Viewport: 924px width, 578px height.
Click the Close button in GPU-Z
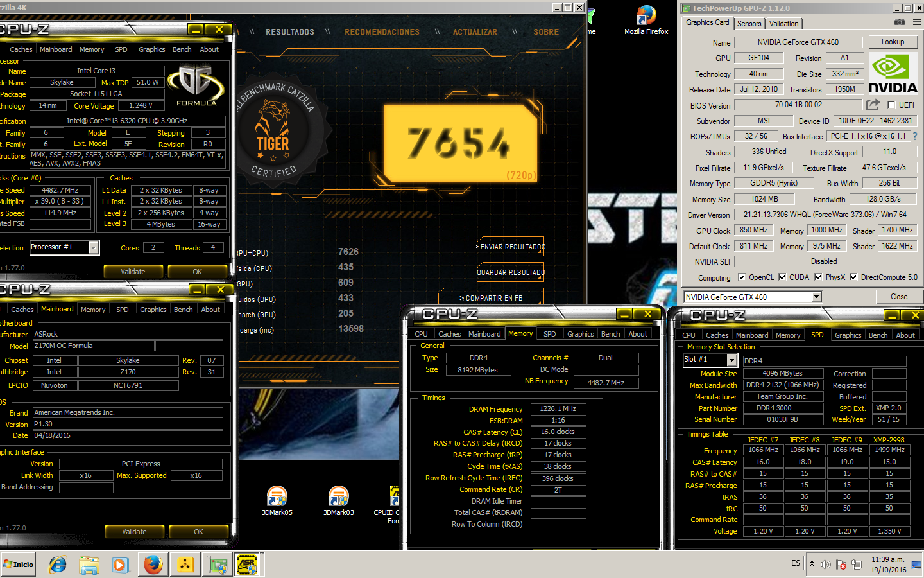point(899,297)
